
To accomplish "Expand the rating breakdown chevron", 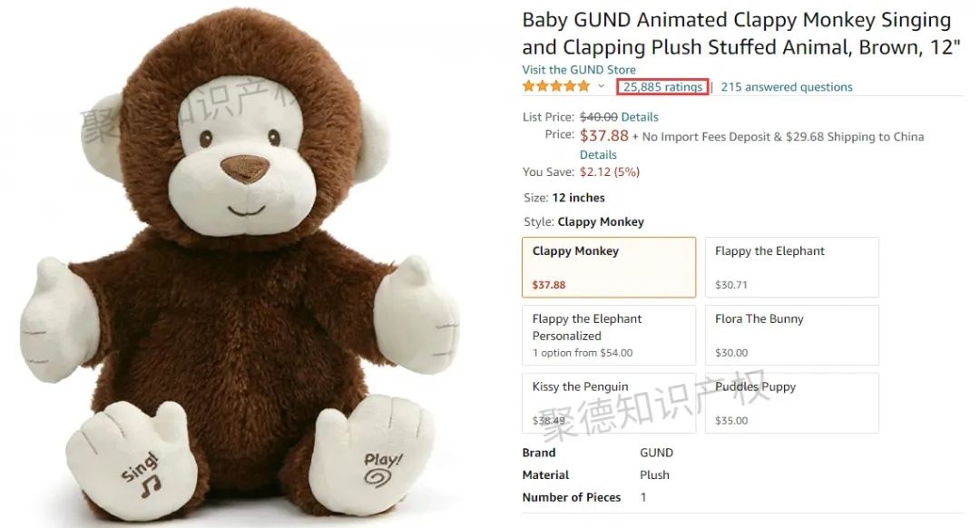I will click(x=602, y=86).
